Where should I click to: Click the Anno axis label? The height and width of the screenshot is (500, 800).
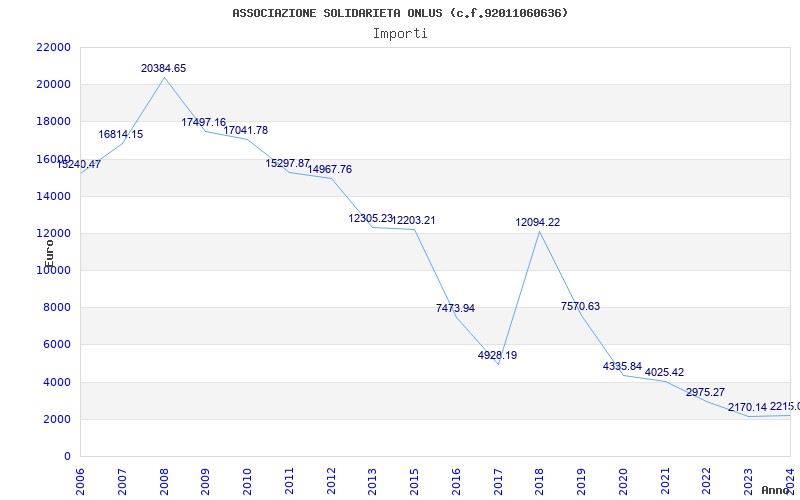pos(776,490)
